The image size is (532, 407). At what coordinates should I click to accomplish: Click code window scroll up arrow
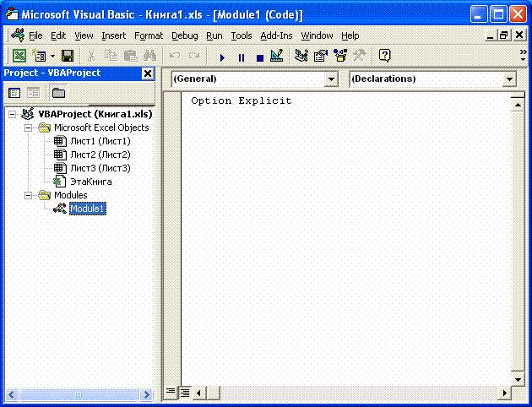pos(518,105)
